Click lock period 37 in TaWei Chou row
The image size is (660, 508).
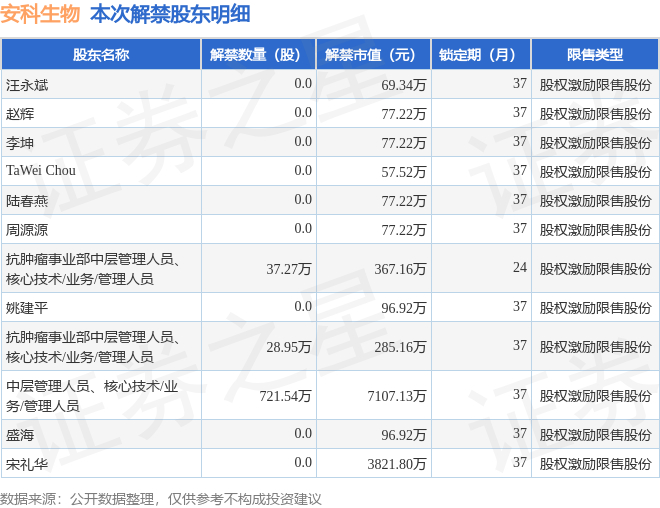[x=520, y=170]
